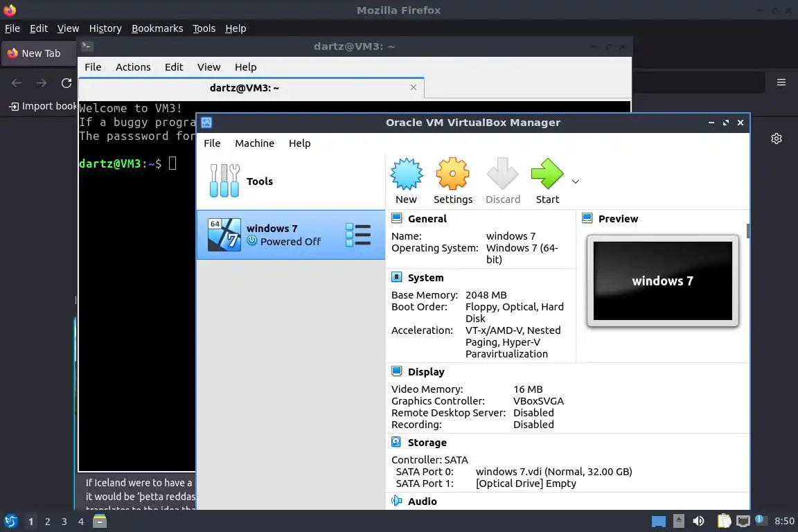Click the windows 7 preview thumbnail

click(663, 281)
